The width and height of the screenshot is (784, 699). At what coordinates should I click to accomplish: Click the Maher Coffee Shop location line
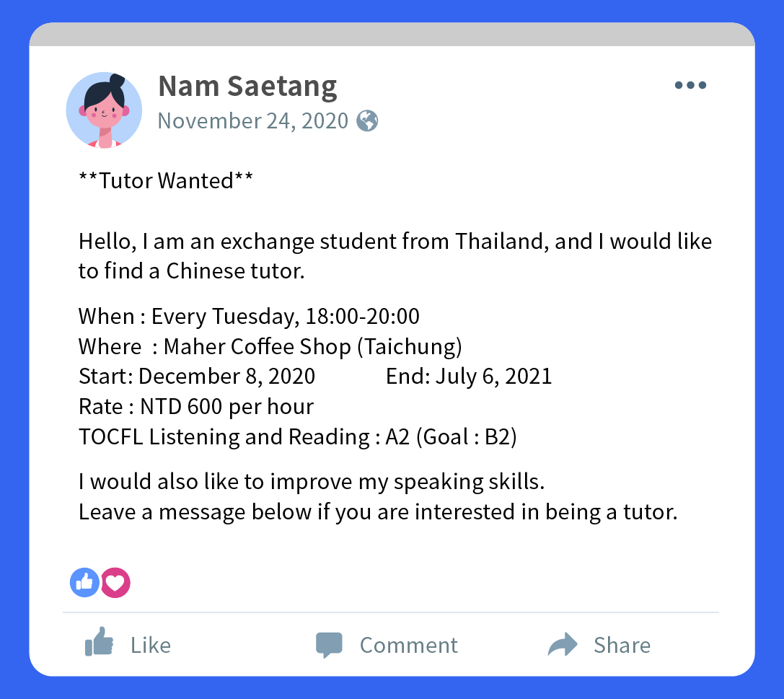(270, 346)
